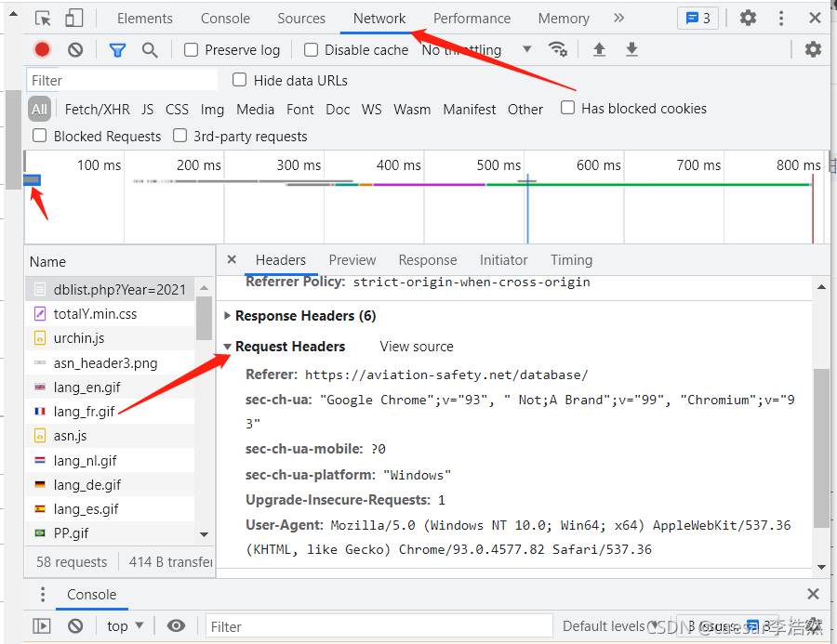Image resolution: width=837 pixels, height=644 pixels.
Task: Open throttling dropdown arrow
Action: pyautogui.click(x=527, y=49)
